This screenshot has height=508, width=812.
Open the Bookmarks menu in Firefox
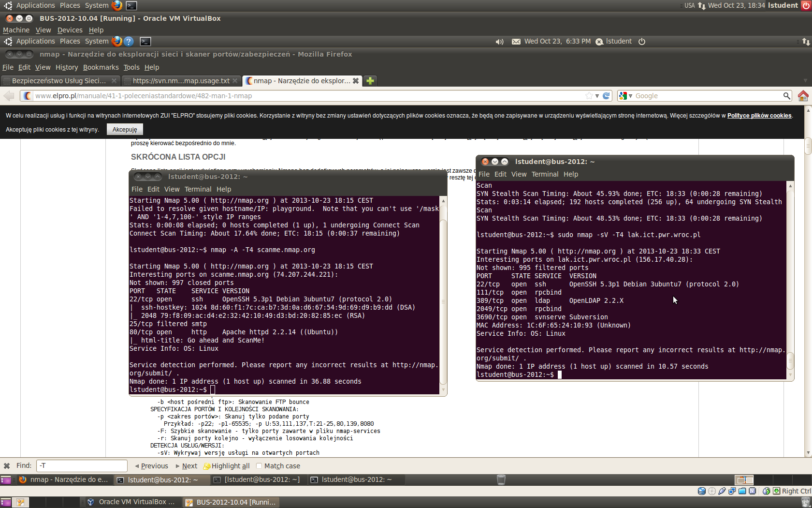101,67
